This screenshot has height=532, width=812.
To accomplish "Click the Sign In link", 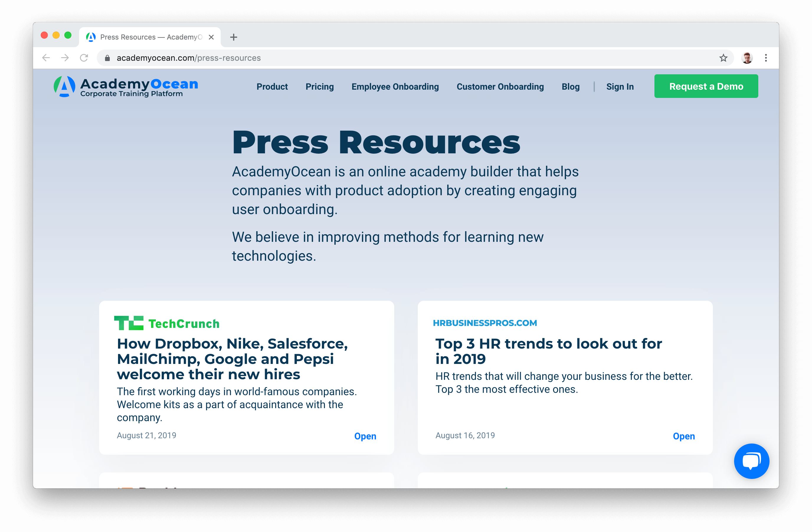I will tap(620, 87).
